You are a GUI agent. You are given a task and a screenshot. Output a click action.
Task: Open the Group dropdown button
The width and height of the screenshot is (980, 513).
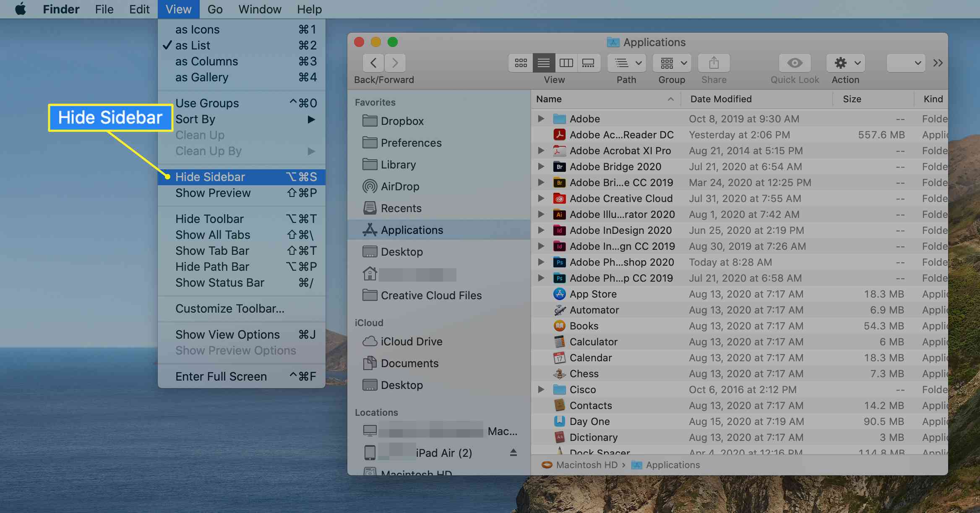(672, 63)
